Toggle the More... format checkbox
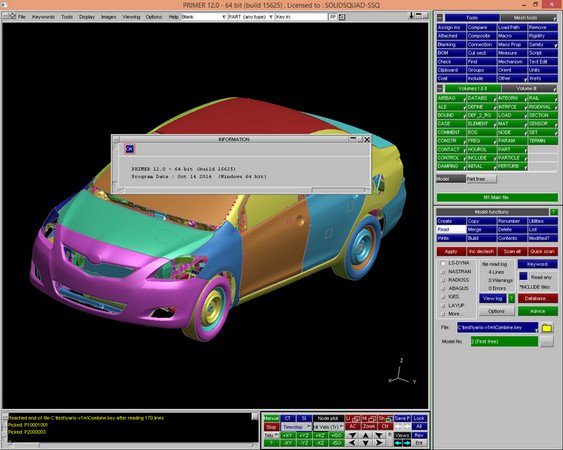This screenshot has height=450, width=563. 443,314
